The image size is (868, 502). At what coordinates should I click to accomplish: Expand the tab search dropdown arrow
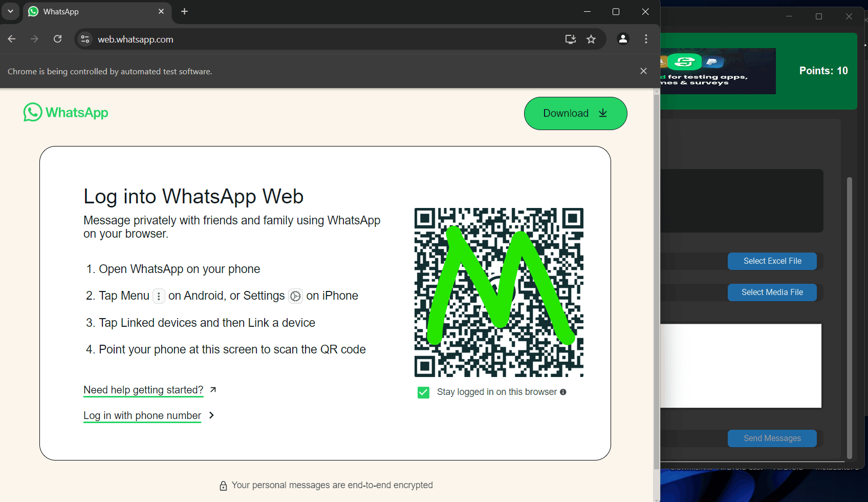point(10,11)
